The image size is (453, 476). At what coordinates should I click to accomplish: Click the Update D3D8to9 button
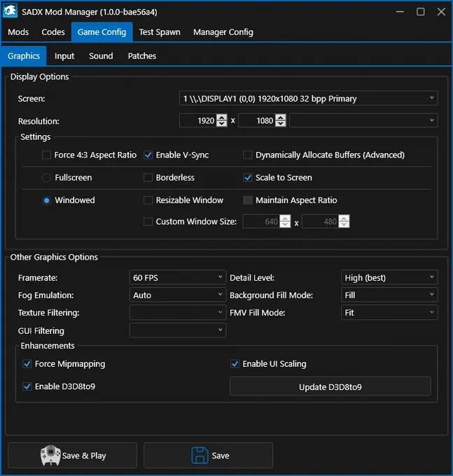[x=330, y=386]
